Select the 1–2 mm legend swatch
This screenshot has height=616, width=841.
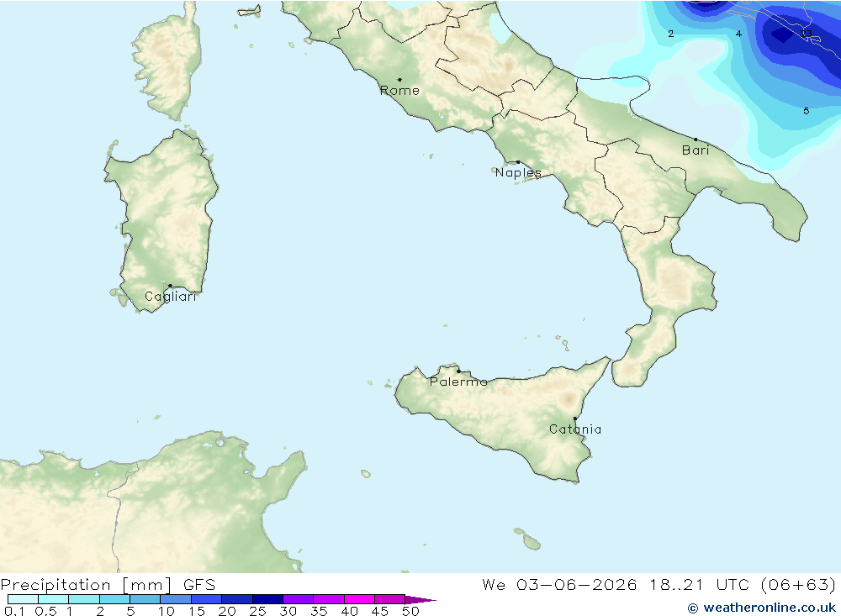84,599
